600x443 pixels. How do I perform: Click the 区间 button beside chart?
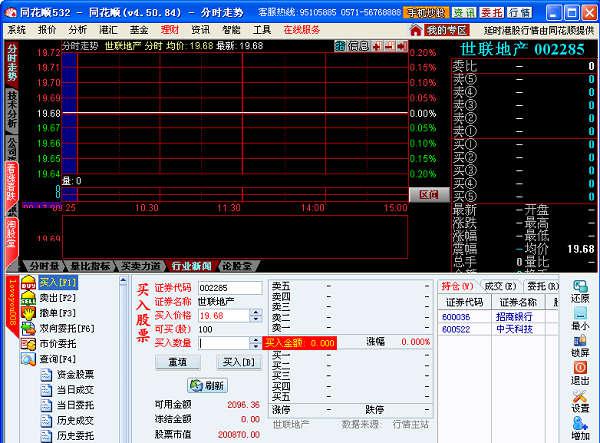(429, 195)
